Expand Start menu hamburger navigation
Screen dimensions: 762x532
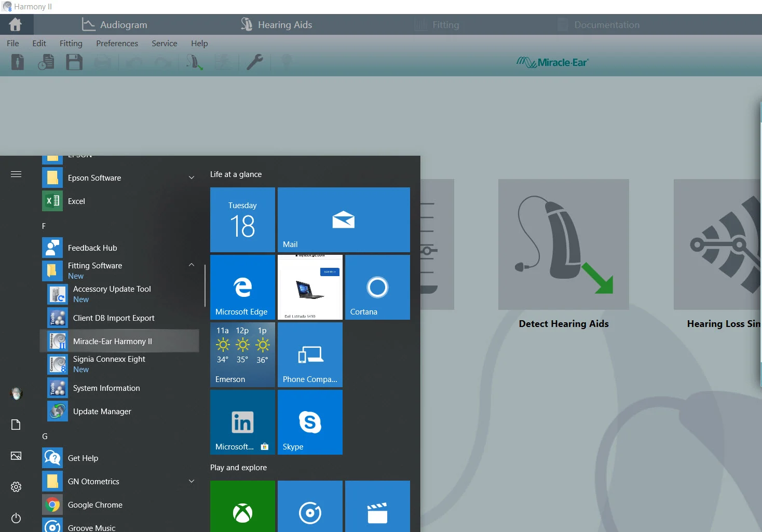(16, 174)
